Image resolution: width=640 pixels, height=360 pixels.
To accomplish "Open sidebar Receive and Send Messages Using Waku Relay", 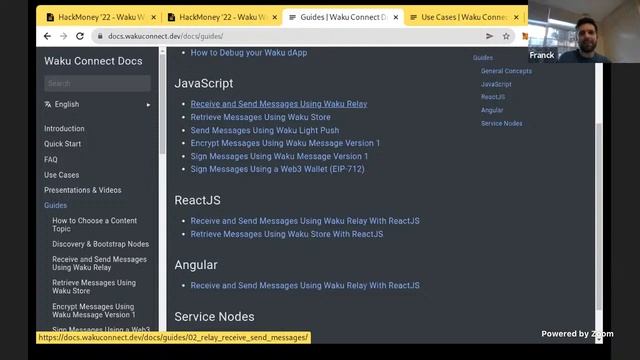I will coord(99,263).
